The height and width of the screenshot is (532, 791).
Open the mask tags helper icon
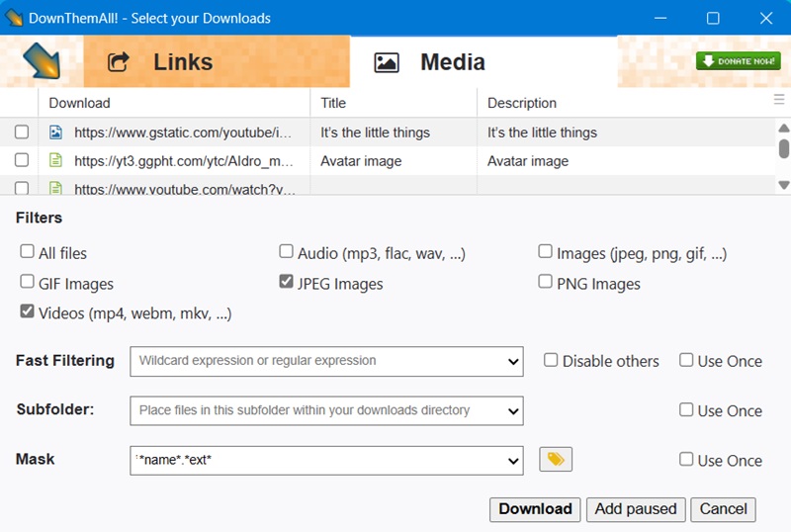pyautogui.click(x=556, y=459)
